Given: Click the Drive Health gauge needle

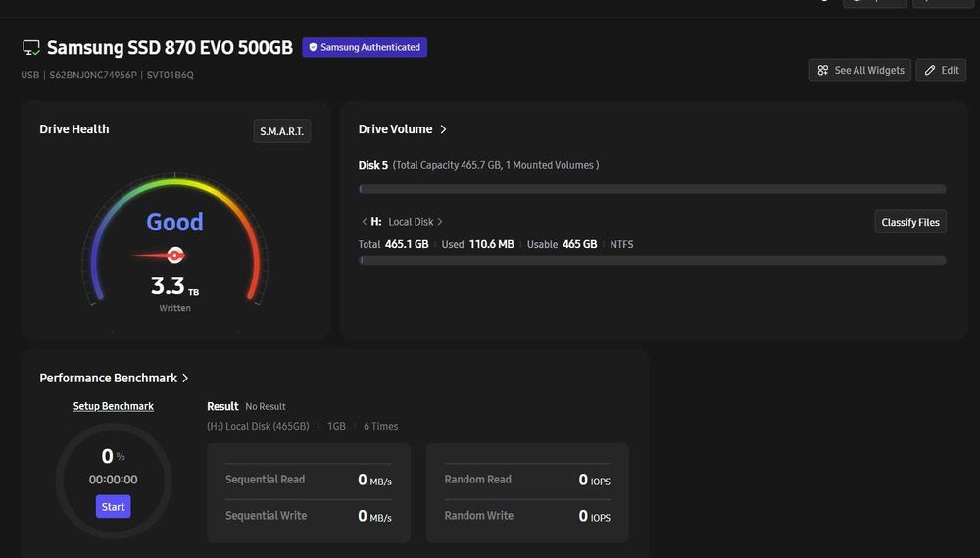Looking at the screenshot, I should [x=159, y=255].
